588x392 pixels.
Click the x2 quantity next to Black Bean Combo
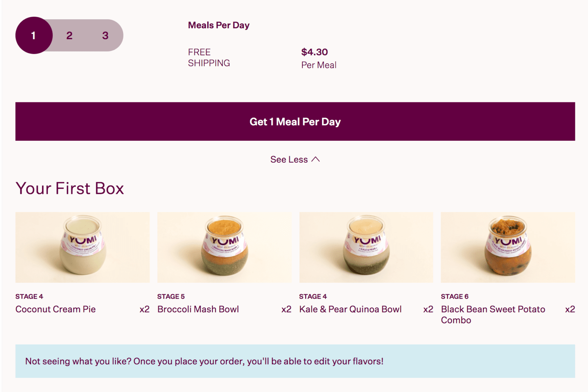[x=569, y=309]
